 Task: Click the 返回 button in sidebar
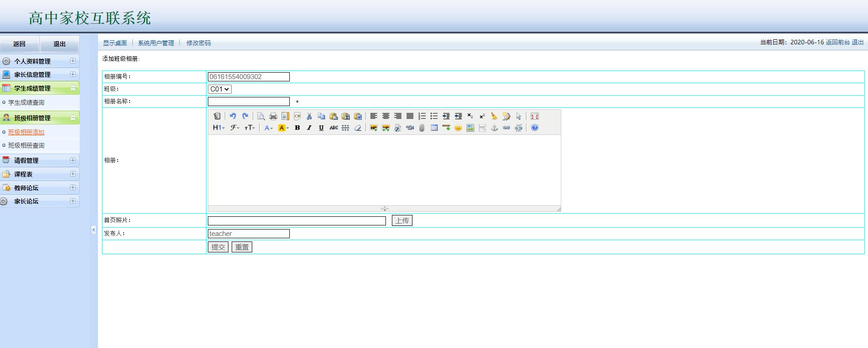pyautogui.click(x=19, y=44)
